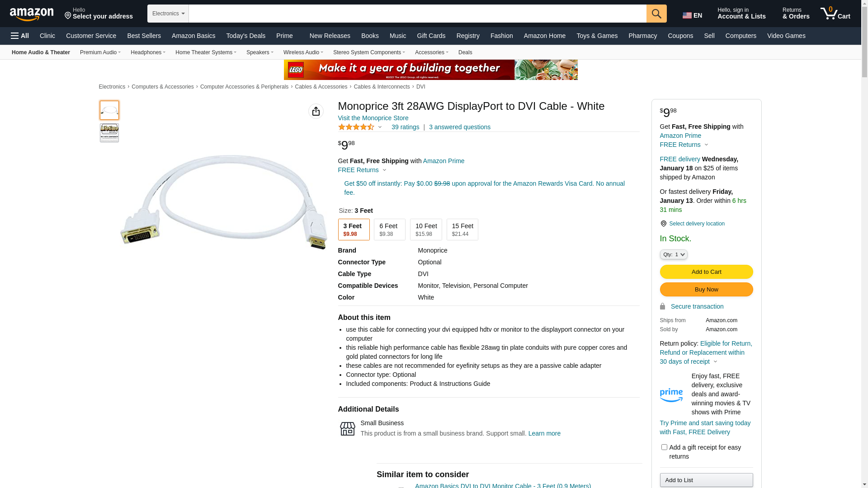Click the star rating icons

click(356, 127)
